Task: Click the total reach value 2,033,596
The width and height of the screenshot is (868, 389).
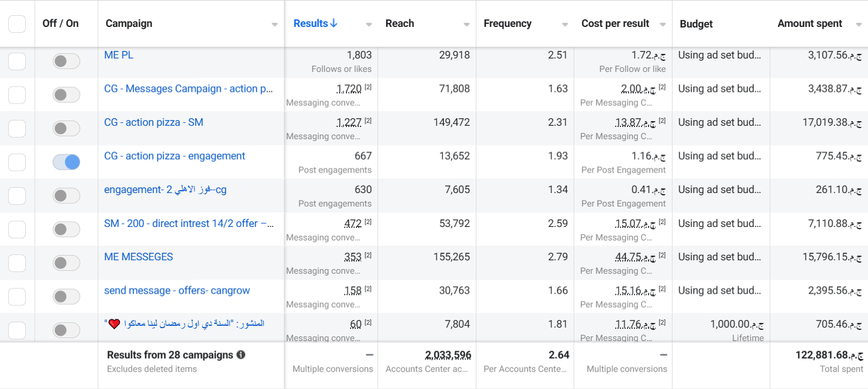Action: 448,355
